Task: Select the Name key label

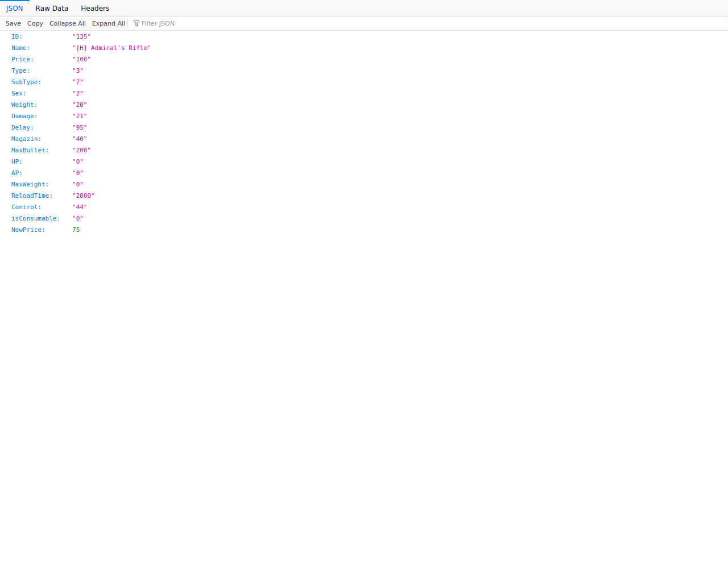Action: pyautogui.click(x=20, y=48)
